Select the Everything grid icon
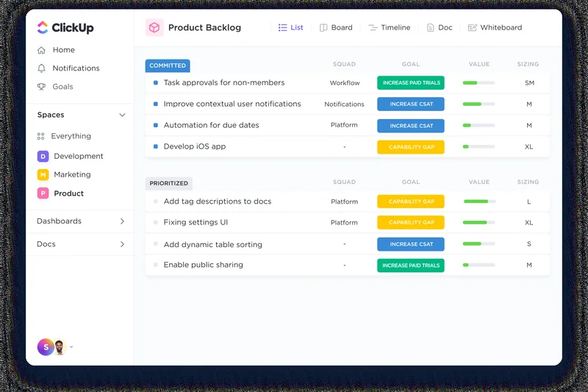The height and width of the screenshot is (392, 588). (41, 137)
